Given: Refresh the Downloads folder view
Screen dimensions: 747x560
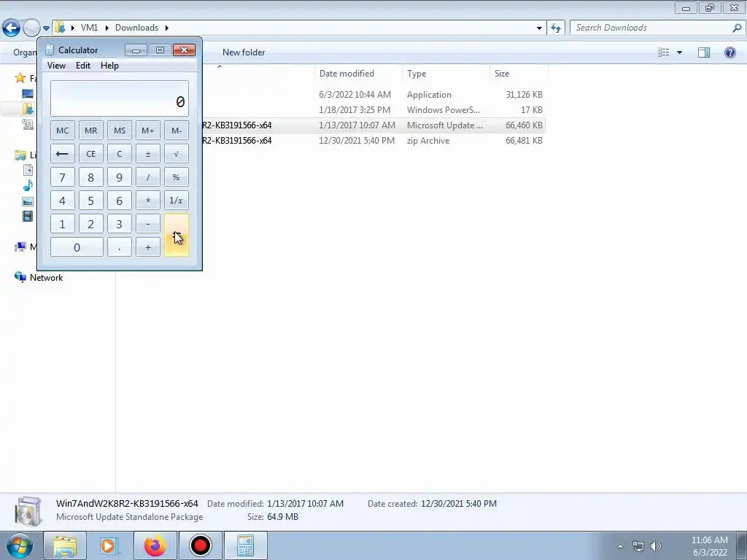Looking at the screenshot, I should [556, 28].
